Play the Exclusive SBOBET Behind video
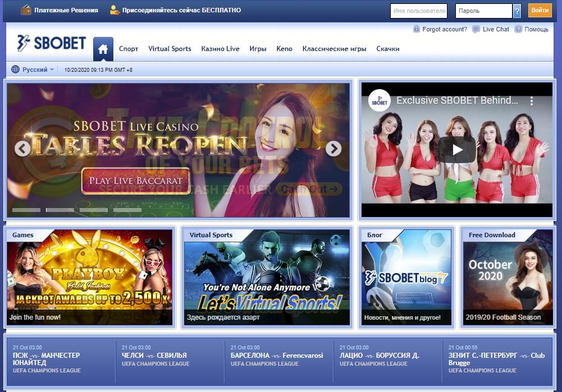This screenshot has height=392, width=562. coord(457,150)
